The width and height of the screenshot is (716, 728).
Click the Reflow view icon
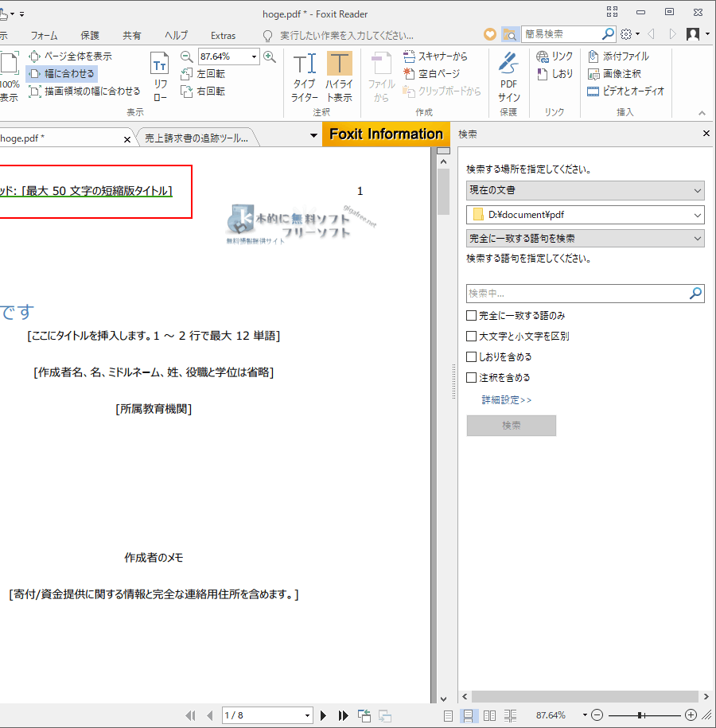click(160, 77)
